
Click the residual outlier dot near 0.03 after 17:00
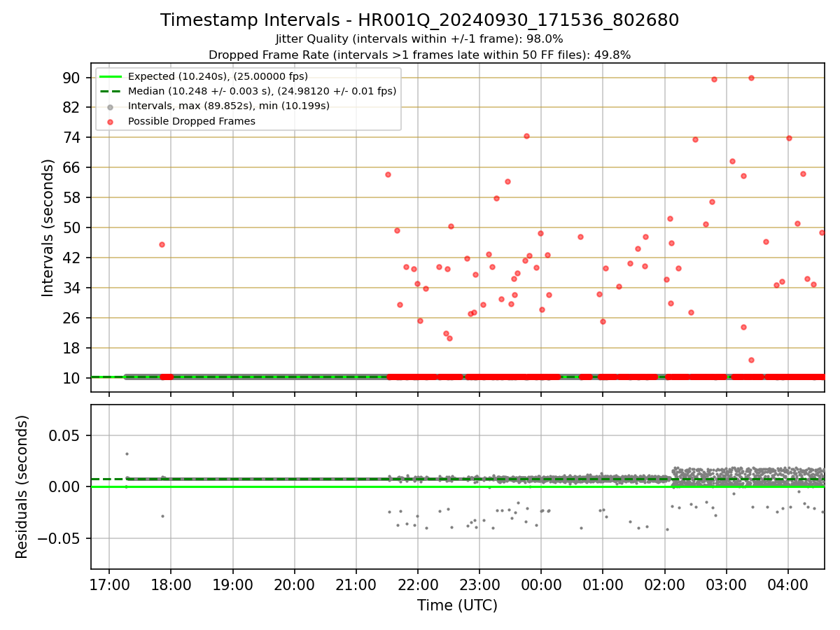coord(127,454)
